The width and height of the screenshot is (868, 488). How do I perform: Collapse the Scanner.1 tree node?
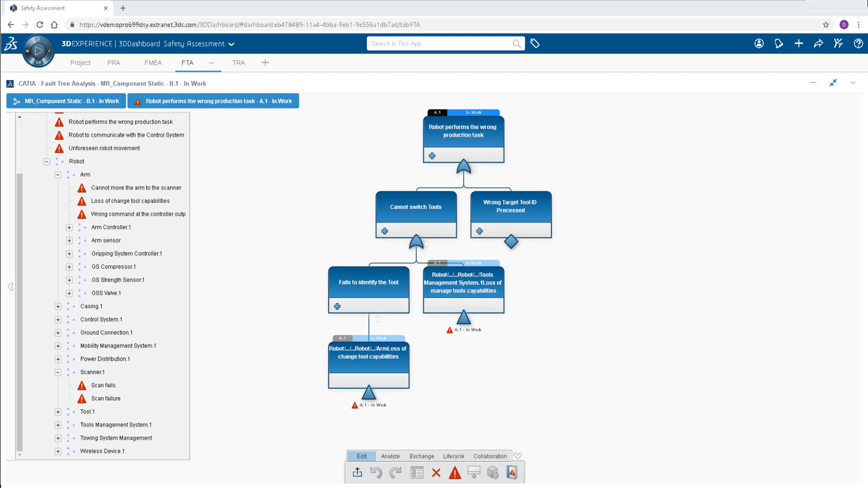(58, 372)
